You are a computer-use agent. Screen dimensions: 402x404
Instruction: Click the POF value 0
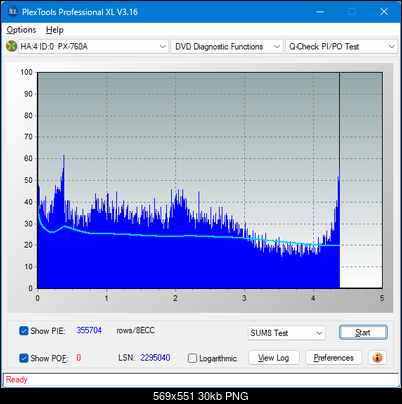79,358
